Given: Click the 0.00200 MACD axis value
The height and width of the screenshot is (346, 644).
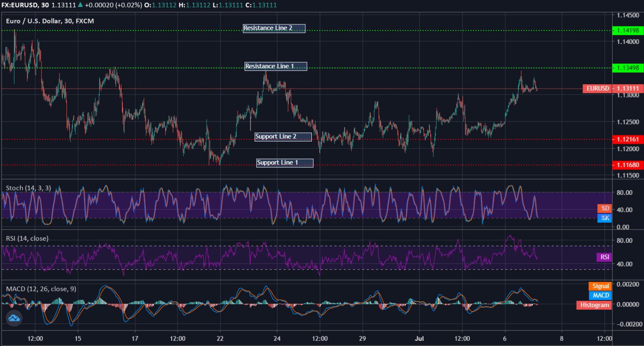Looking at the screenshot, I should tap(628, 285).
